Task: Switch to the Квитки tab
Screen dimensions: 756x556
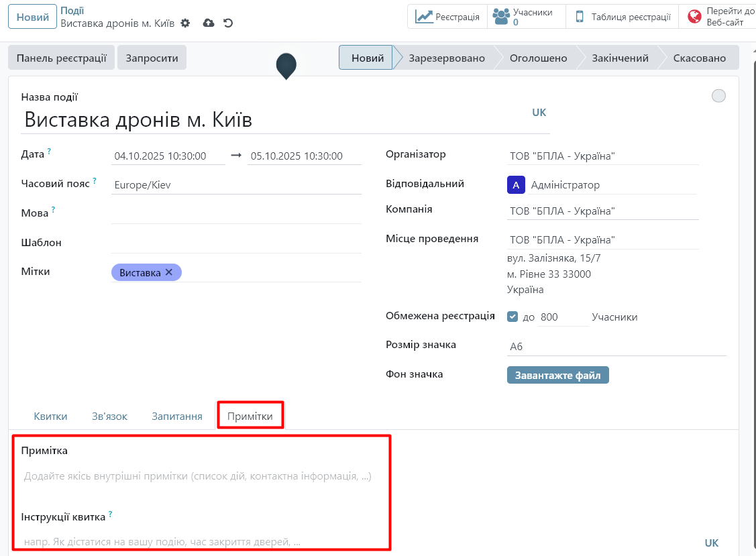Action: (51, 416)
